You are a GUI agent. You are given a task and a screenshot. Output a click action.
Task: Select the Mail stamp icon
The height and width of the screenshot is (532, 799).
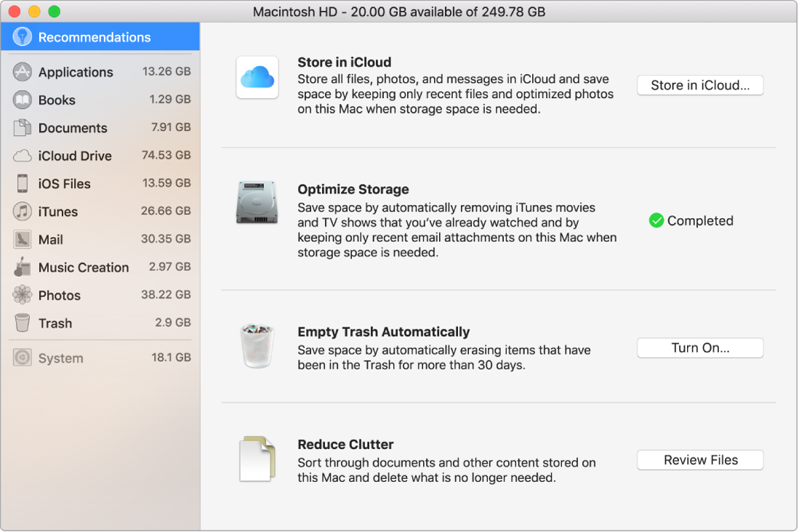(23, 239)
